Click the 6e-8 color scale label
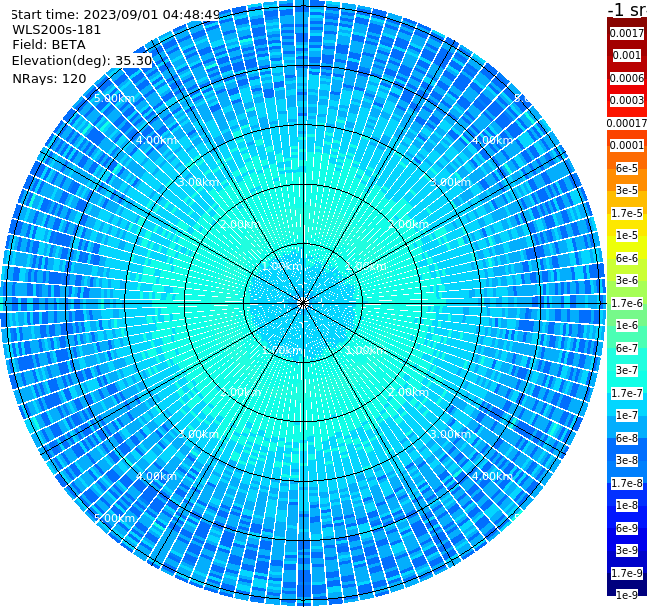647x607 pixels. point(627,438)
